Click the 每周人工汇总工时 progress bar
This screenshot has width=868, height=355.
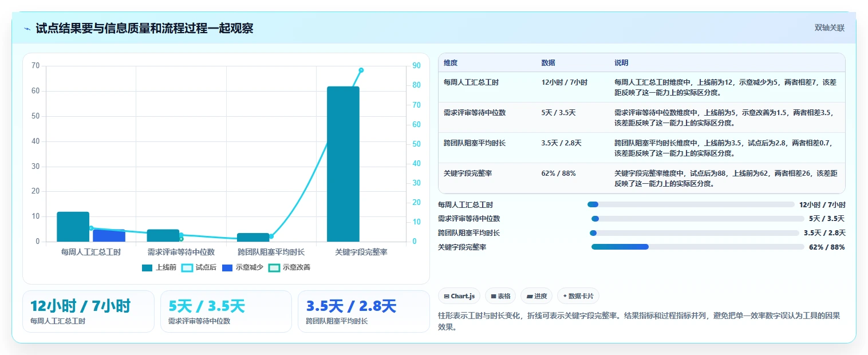[691, 204]
